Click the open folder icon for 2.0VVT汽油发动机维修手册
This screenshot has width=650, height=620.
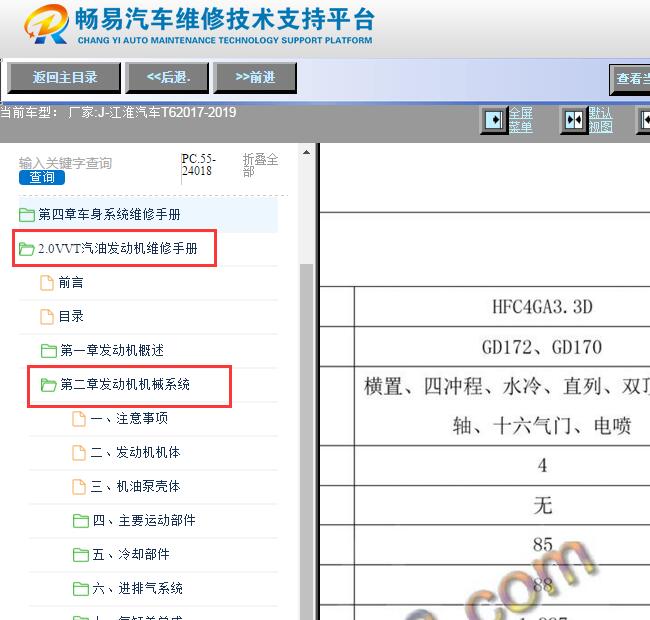(27, 249)
